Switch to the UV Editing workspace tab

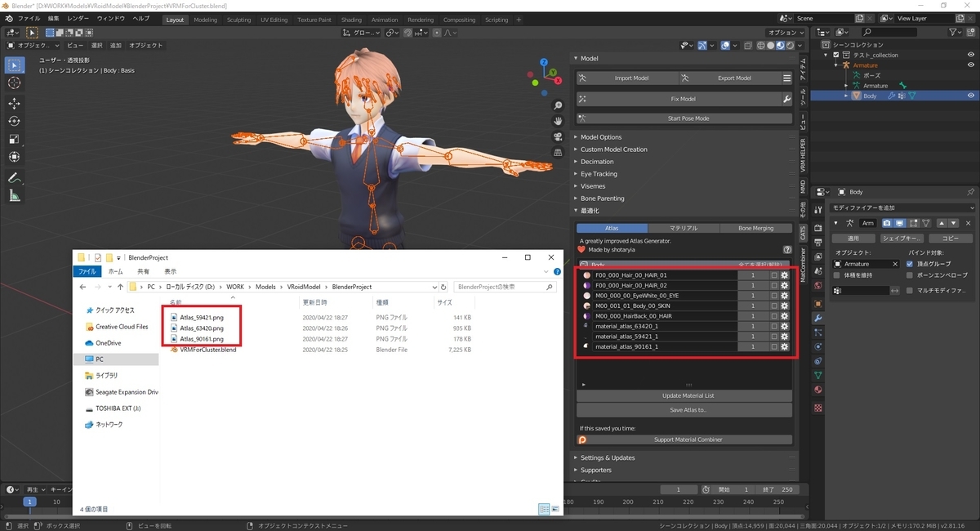[x=274, y=20]
